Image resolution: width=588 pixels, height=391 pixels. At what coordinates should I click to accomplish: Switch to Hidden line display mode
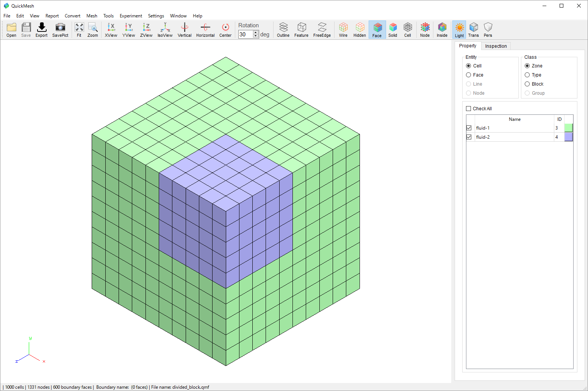coord(360,30)
